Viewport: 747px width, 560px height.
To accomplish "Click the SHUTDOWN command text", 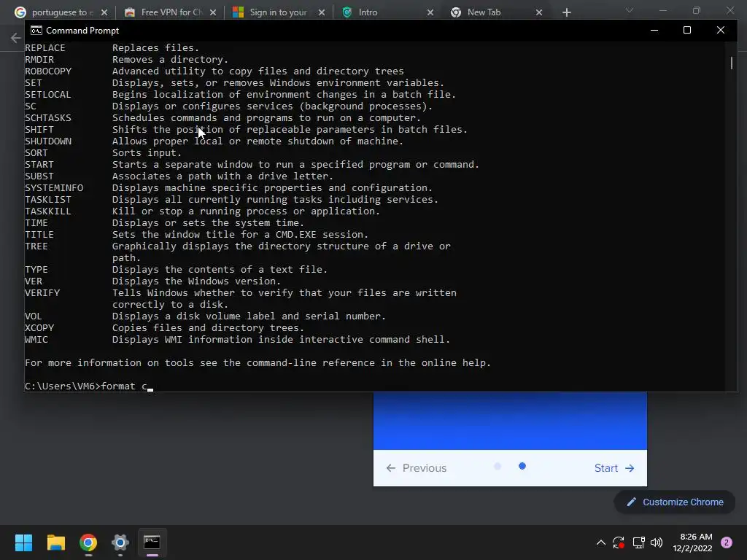I will [x=48, y=141].
